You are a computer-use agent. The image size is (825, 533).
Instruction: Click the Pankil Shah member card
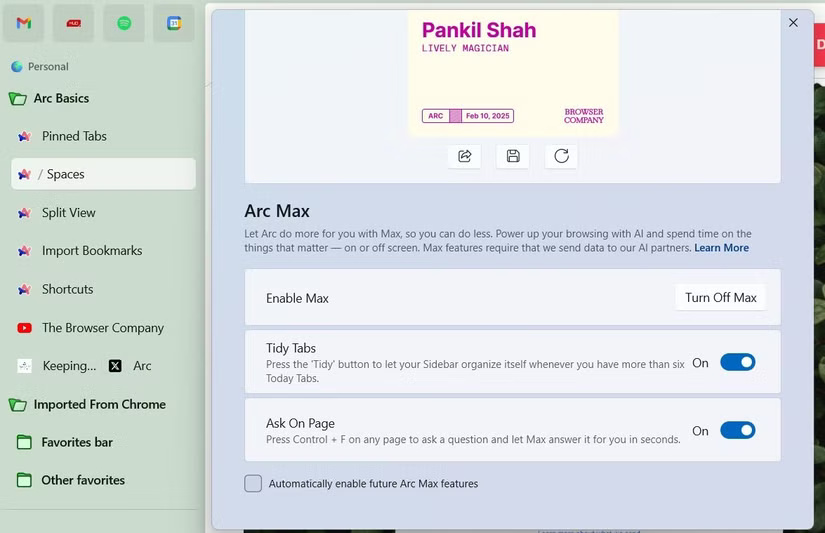click(x=513, y=73)
